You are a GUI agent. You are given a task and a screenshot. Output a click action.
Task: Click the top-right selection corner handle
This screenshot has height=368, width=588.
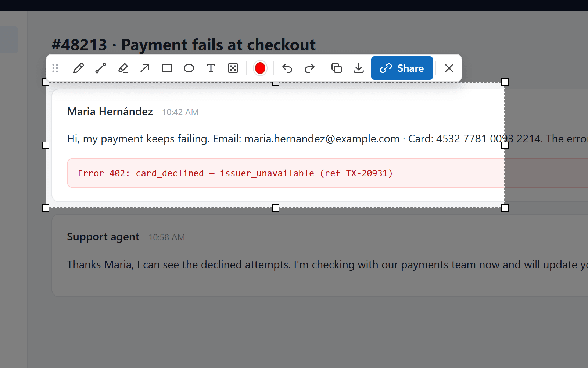click(505, 82)
